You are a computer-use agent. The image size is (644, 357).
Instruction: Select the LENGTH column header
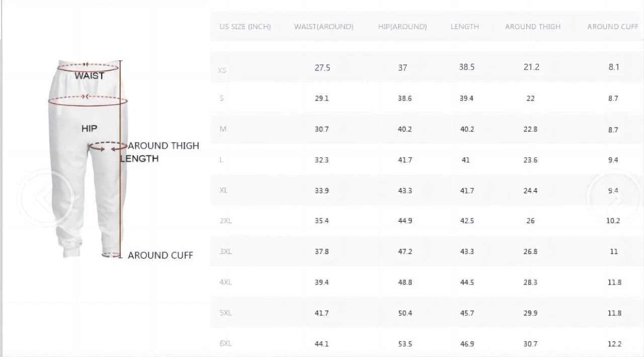(x=464, y=27)
